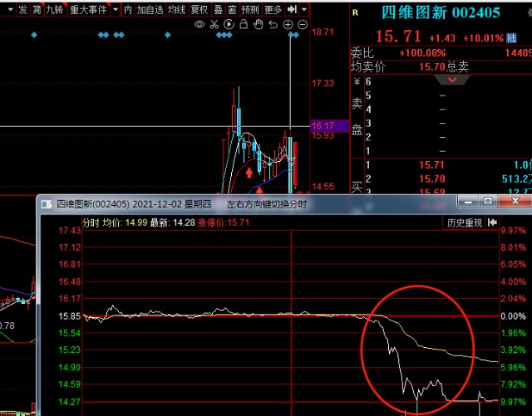The height and width of the screenshot is (416, 532).
Task: Collapse the order book with the red chevron
Action: pos(452,80)
